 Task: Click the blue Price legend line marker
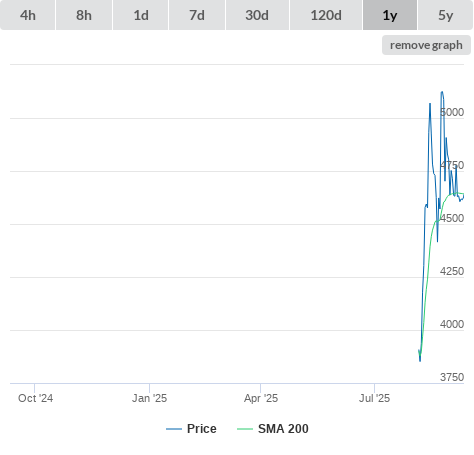[174, 429]
